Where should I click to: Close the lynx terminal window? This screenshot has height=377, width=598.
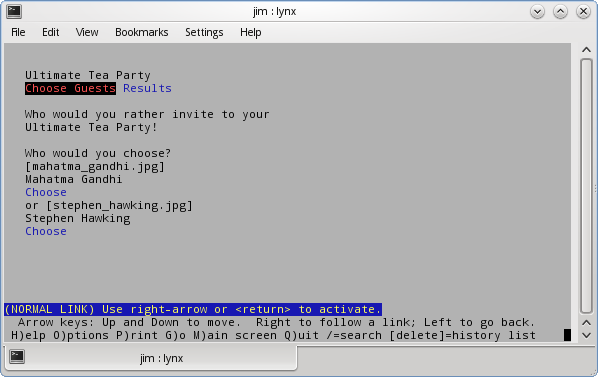(583, 12)
